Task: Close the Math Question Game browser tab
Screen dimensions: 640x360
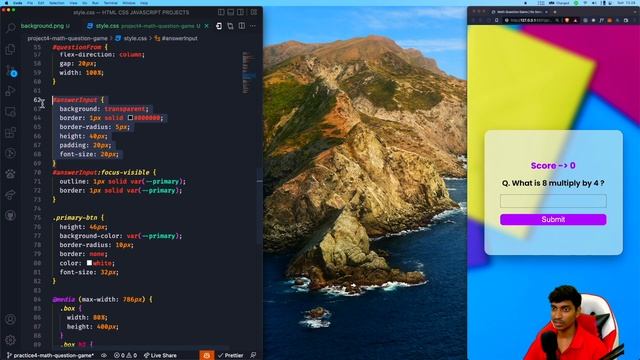Action: pos(547,12)
